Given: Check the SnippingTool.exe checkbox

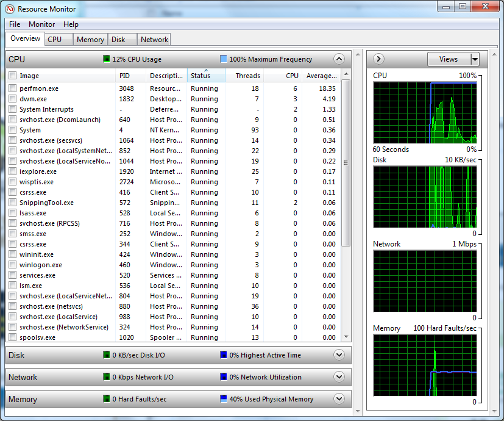Looking at the screenshot, I should click(x=13, y=203).
